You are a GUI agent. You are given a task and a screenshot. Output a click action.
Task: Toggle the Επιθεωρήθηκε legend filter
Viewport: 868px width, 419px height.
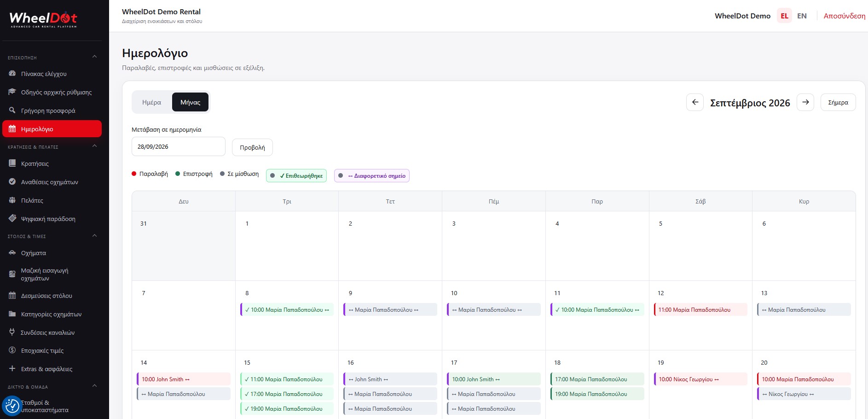296,175
